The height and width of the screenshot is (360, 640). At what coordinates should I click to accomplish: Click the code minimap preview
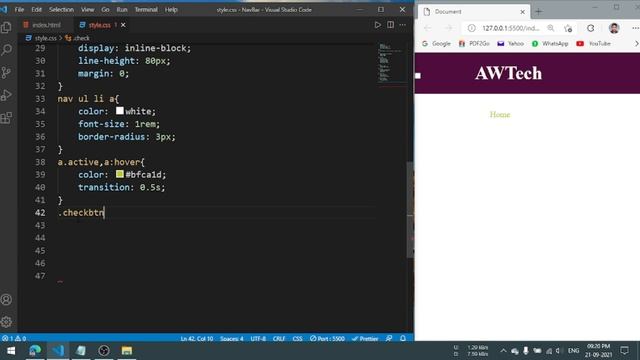[391, 63]
